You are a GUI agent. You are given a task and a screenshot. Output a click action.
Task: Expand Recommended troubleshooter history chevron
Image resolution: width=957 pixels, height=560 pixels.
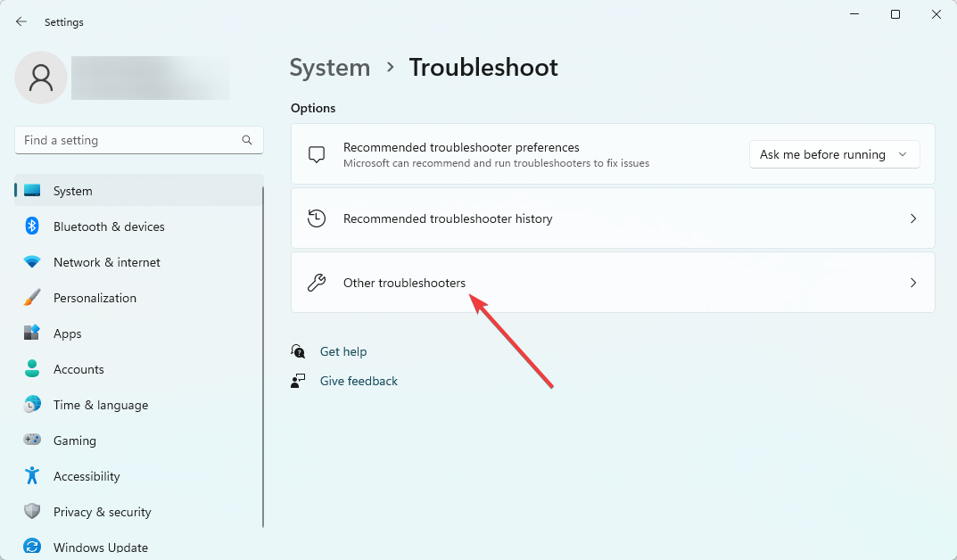(913, 218)
